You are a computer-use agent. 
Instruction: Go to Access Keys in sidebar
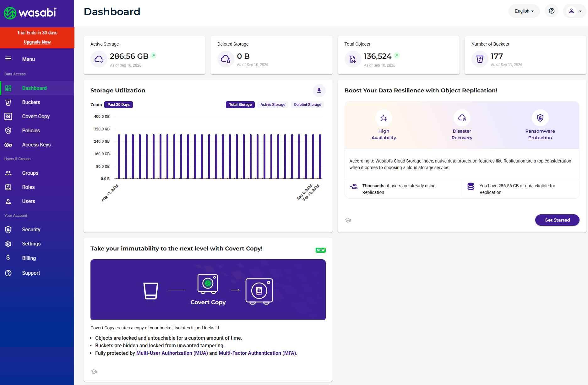click(x=37, y=145)
